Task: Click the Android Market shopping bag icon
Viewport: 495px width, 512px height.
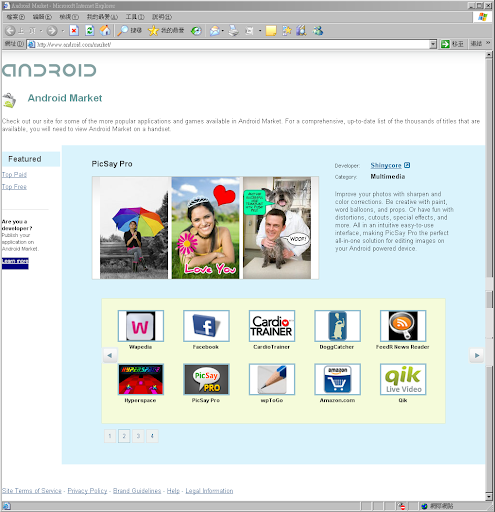Action: coord(9,100)
